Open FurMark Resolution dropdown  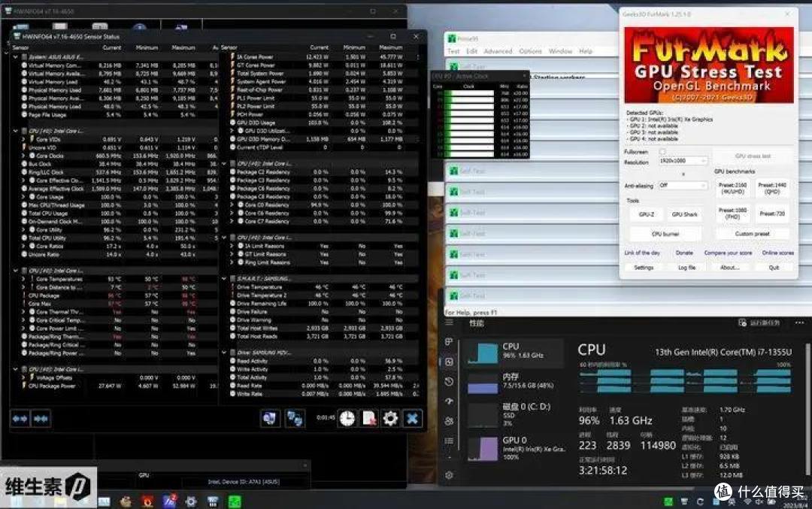(683, 160)
